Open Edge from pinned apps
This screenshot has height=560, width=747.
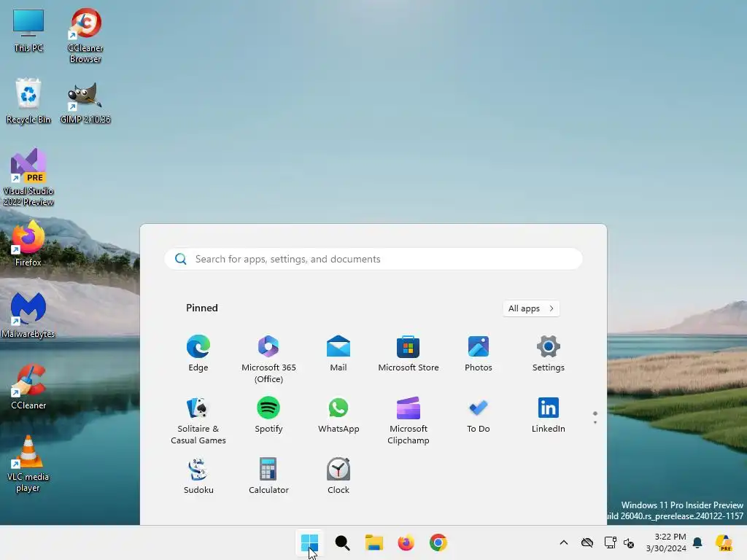coord(198,354)
